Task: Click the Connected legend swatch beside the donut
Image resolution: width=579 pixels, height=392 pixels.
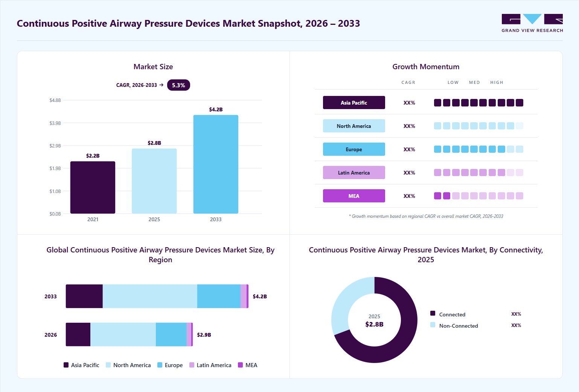Action: click(433, 313)
